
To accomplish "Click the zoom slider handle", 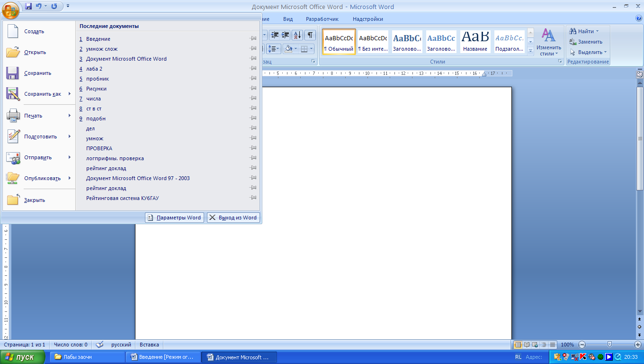I will (x=610, y=345).
